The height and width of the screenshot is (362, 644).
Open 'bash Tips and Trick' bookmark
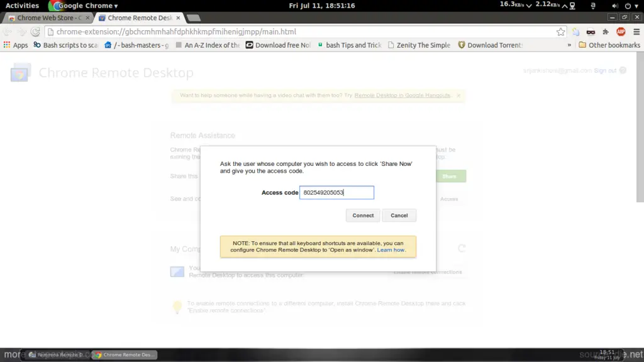coord(350,45)
